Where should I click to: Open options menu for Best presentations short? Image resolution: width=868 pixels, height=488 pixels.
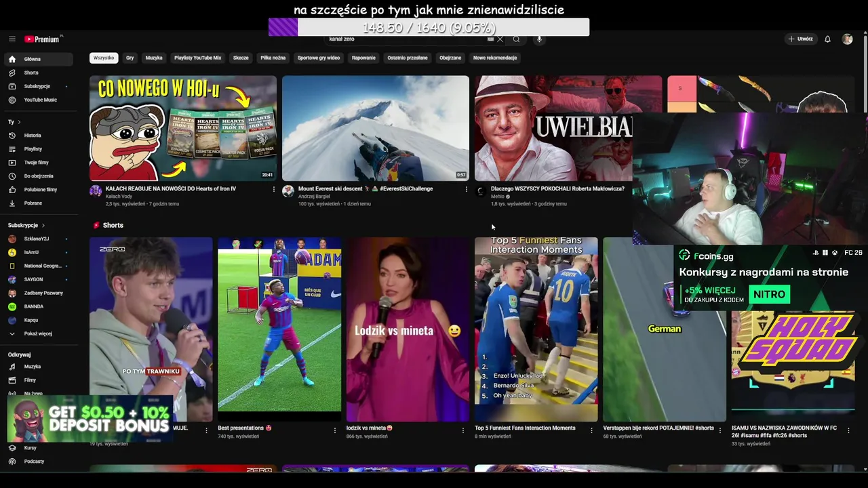(x=335, y=430)
